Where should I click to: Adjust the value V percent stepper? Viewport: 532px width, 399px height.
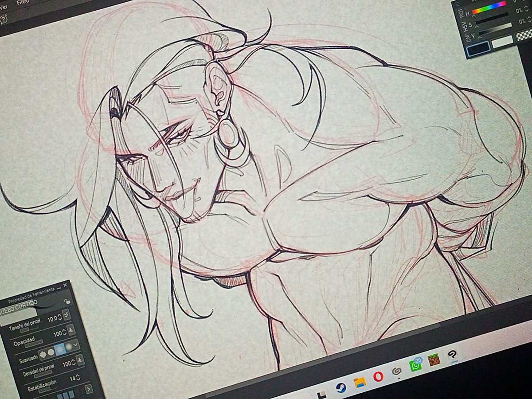[528, 20]
